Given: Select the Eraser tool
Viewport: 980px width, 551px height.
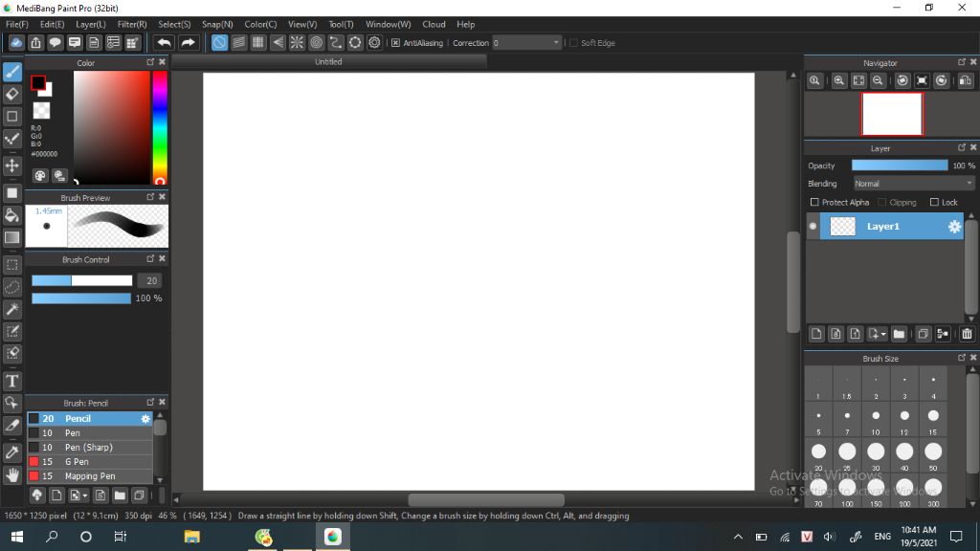Looking at the screenshot, I should point(11,95).
